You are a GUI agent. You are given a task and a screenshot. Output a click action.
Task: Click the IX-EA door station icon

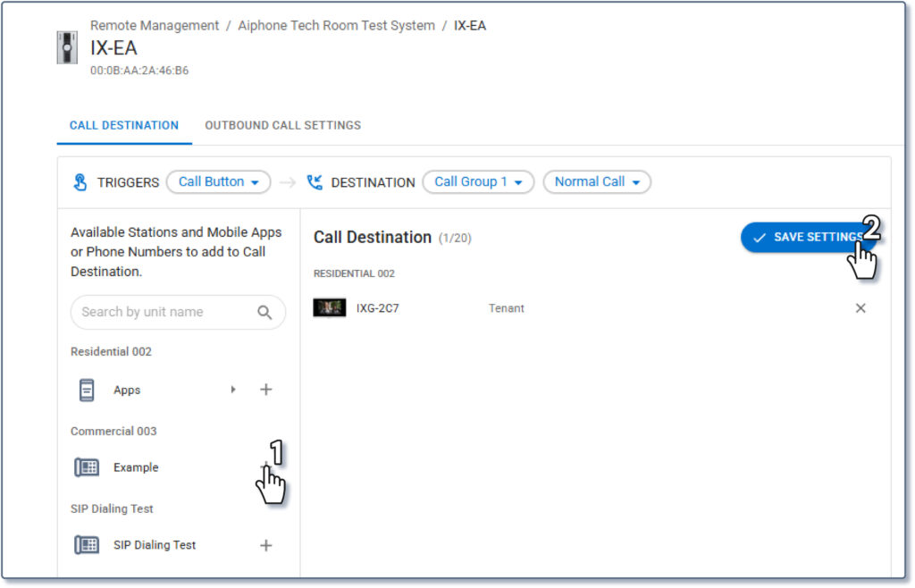67,47
